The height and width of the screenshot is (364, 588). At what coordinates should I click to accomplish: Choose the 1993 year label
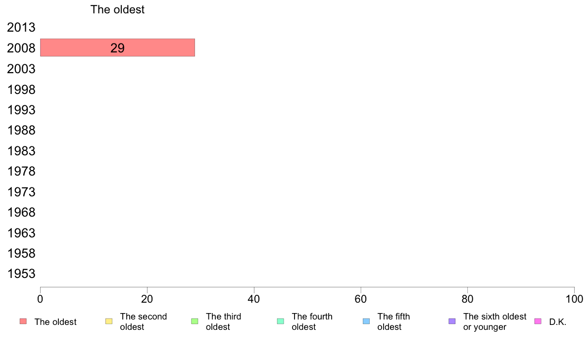(21, 110)
